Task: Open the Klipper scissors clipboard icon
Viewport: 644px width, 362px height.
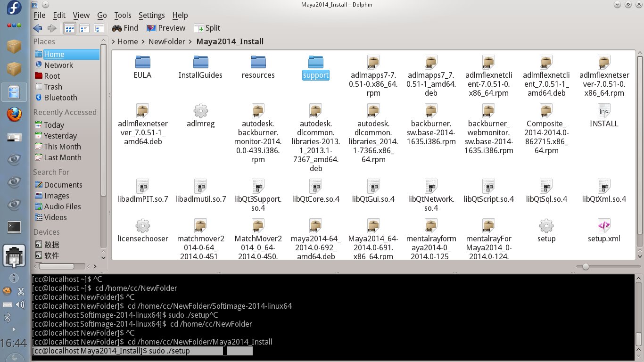Action: (x=21, y=291)
